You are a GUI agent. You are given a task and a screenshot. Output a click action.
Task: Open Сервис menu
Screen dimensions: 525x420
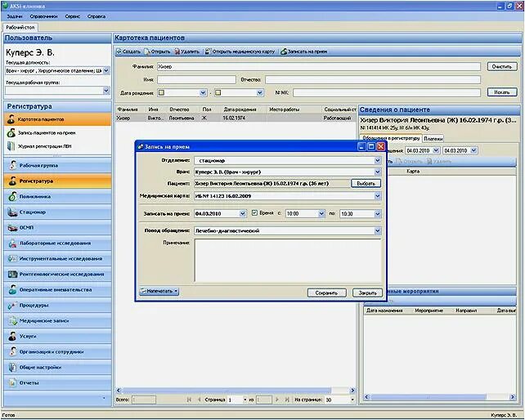point(72,16)
